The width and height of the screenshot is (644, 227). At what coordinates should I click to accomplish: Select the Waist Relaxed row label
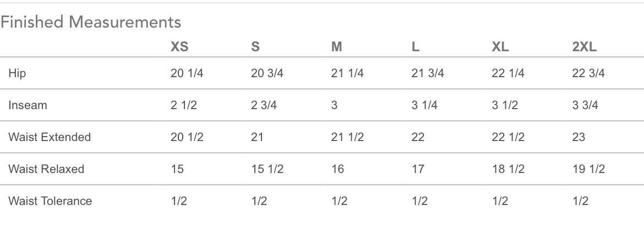click(x=46, y=169)
